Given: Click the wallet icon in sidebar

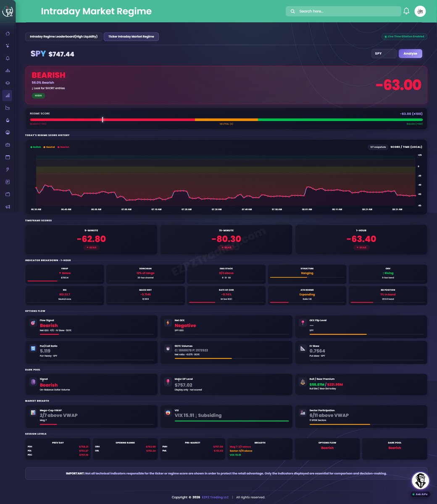Looking at the screenshot, I should 8,194.
